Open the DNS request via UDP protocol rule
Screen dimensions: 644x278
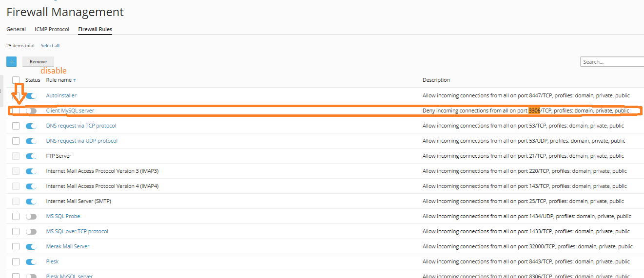(81, 141)
